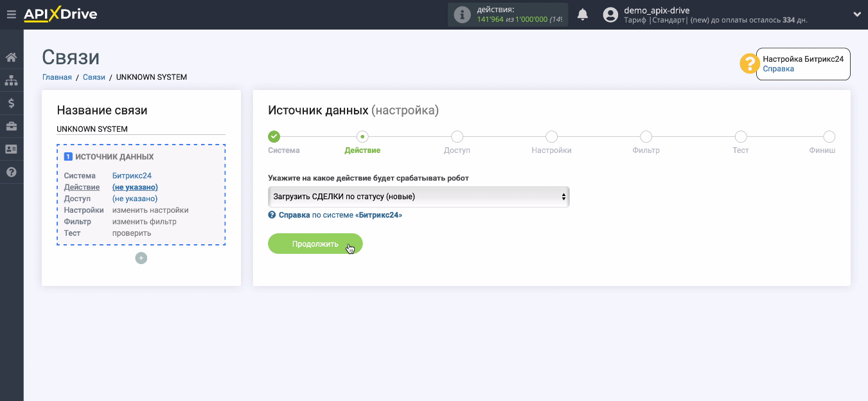Image resolution: width=868 pixels, height=401 pixels.
Task: Click the orange question mark help icon
Action: [x=749, y=64]
